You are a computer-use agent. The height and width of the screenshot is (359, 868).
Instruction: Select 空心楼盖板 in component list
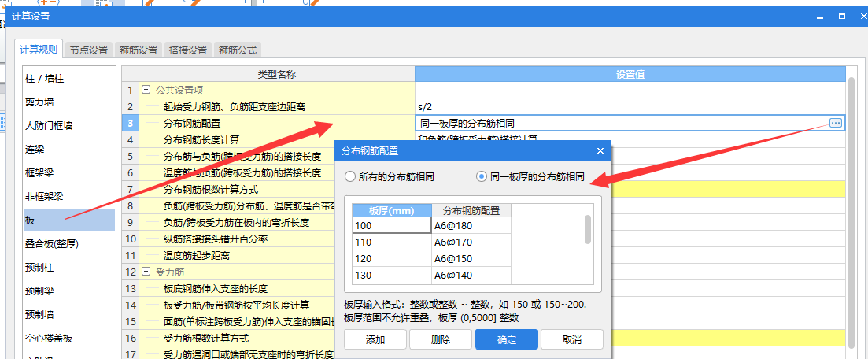69,338
